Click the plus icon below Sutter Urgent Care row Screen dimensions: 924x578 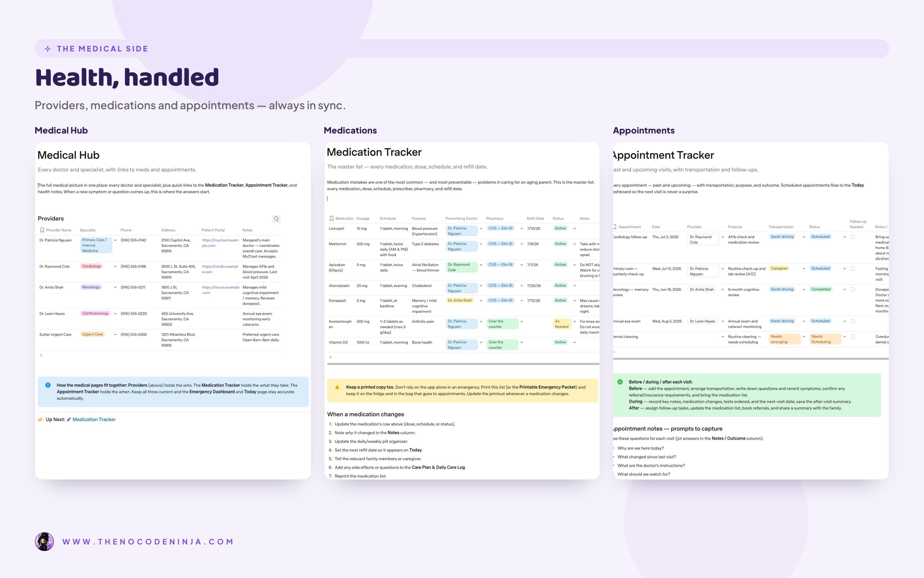(x=41, y=355)
